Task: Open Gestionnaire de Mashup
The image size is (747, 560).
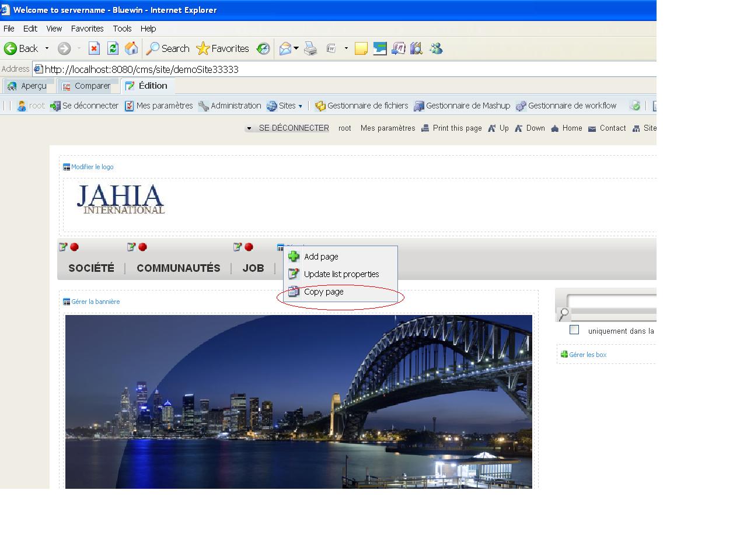Action: tap(462, 106)
